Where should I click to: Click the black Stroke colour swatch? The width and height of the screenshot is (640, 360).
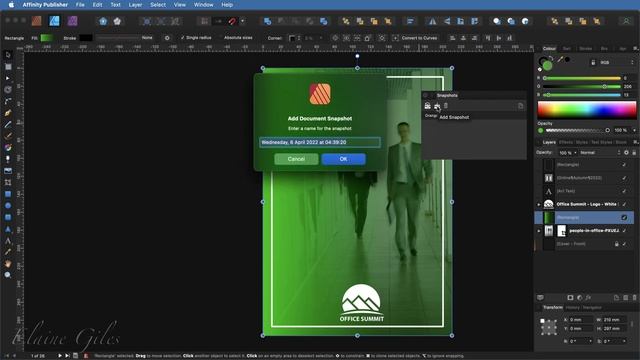86,38
